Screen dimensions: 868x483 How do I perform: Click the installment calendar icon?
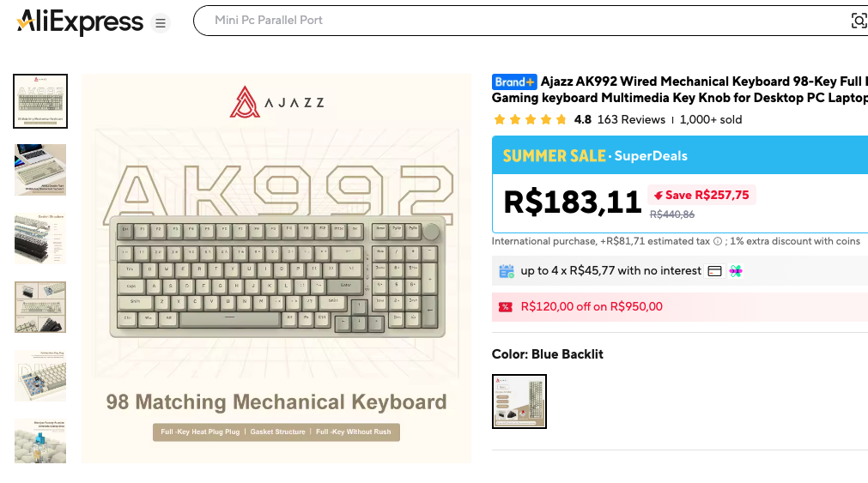[506, 271]
